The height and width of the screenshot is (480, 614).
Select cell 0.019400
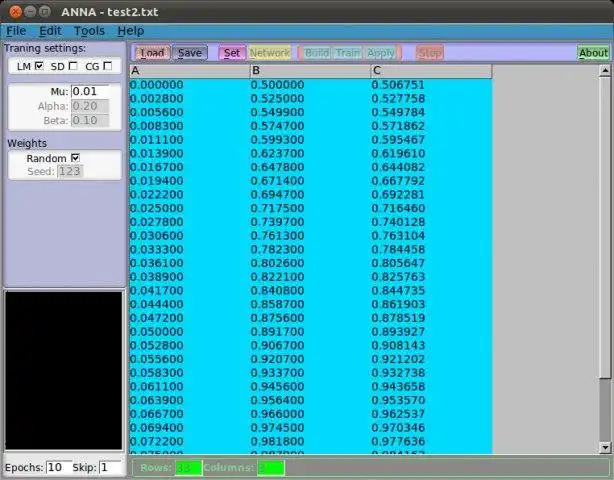(157, 181)
